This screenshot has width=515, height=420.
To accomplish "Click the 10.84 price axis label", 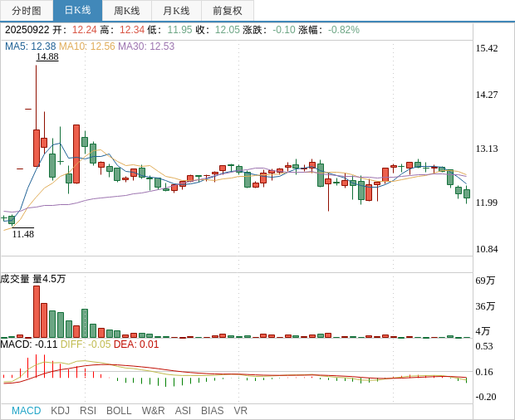I will point(487,249).
